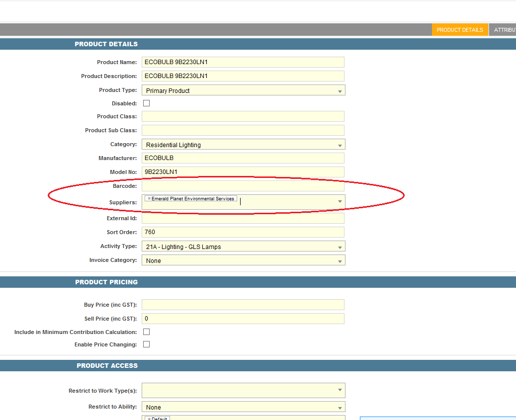Focus the External Id text box
516x420 pixels.
point(243,218)
